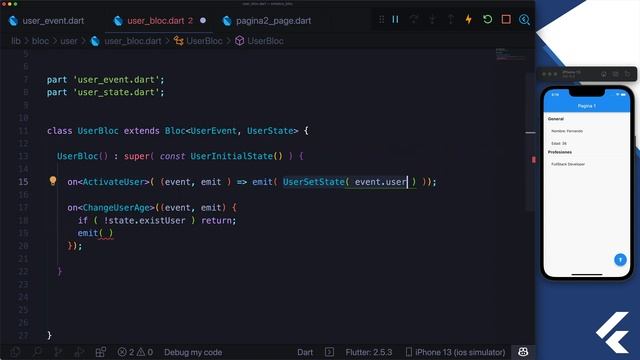This screenshot has width=640, height=360.
Task: Click the 'Pagina 1' app bar in simulator
Action: click(x=587, y=106)
